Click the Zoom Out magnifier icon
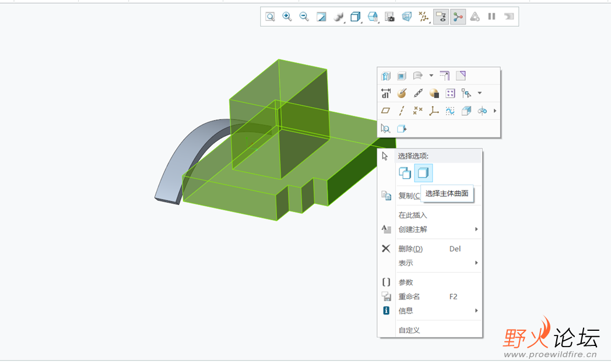 [x=304, y=16]
